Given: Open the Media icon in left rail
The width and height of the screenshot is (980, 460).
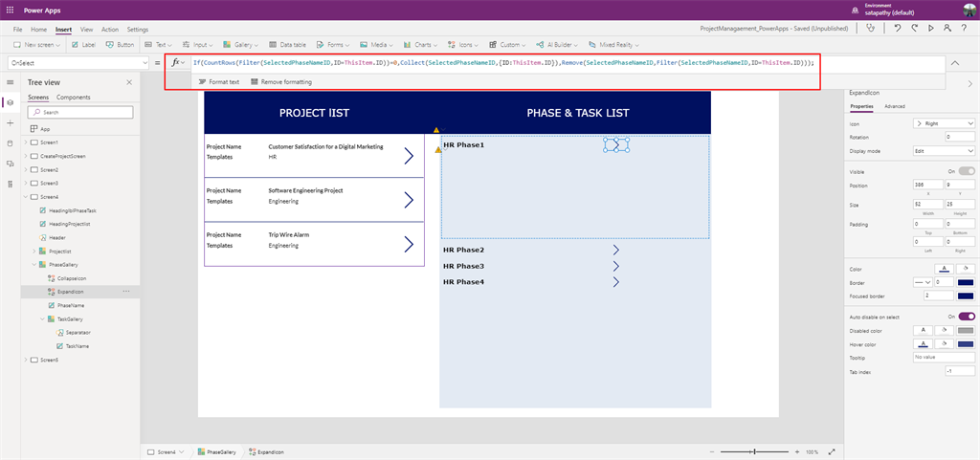Looking at the screenshot, I should coord(10,164).
